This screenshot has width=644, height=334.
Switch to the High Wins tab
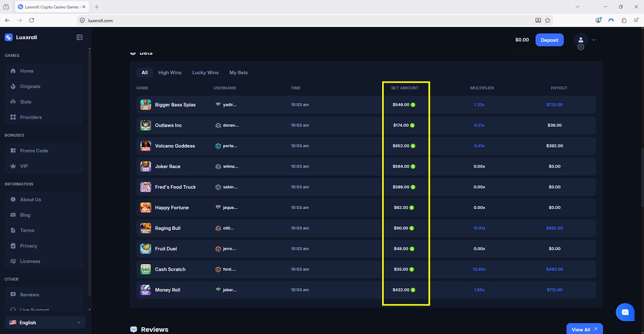[x=170, y=72]
